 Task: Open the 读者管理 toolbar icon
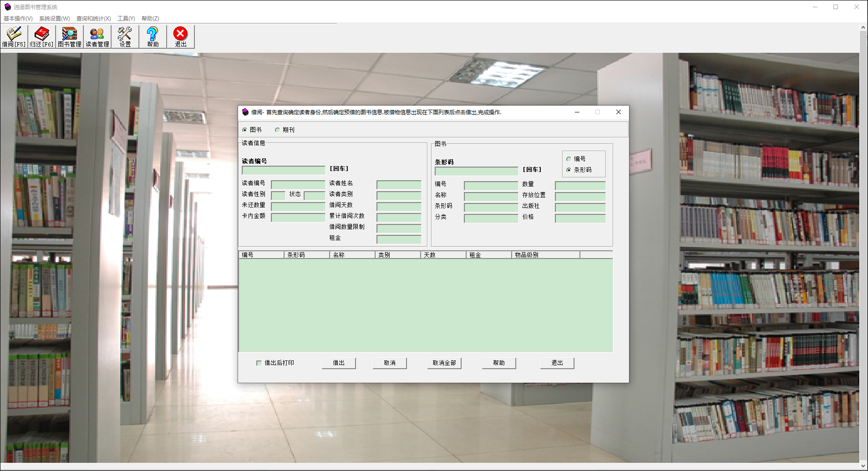(x=97, y=36)
